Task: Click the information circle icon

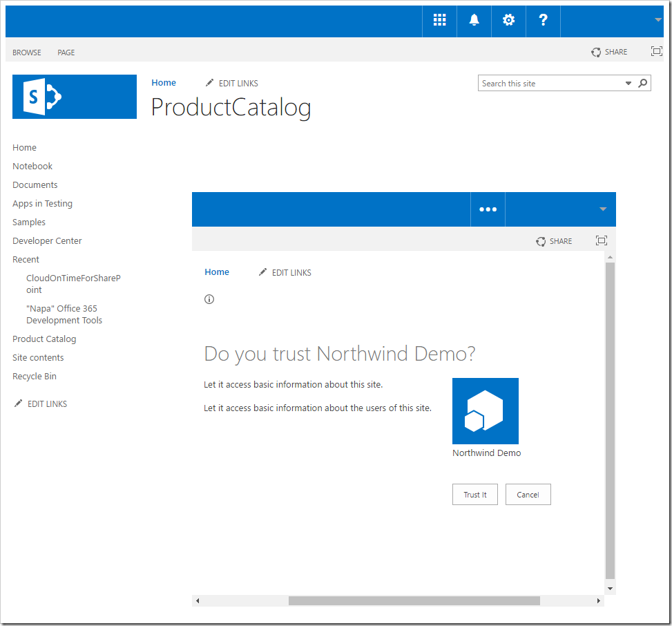Action: click(209, 299)
